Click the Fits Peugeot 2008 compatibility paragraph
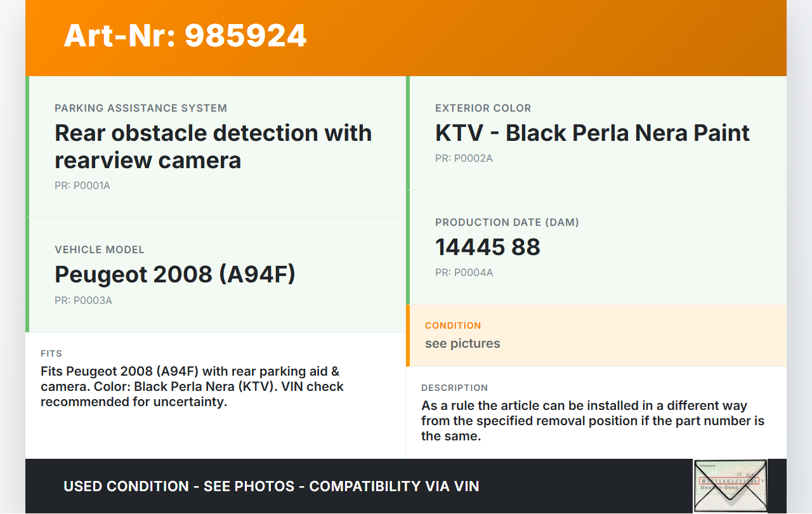812x514 pixels. (x=192, y=386)
